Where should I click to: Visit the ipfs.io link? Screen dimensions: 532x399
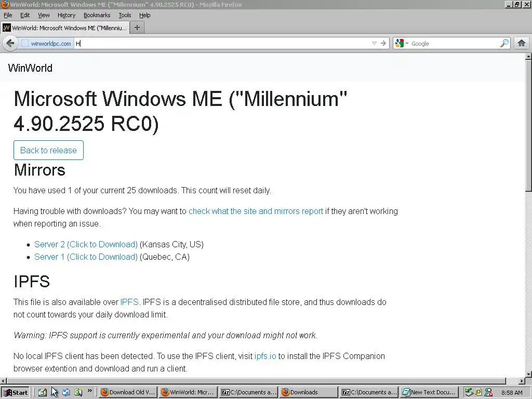pos(265,356)
